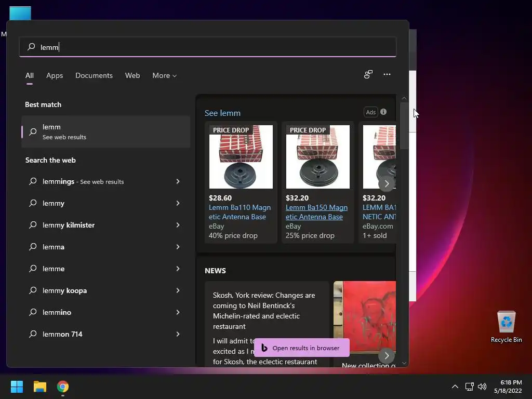Open best match lemm web results
Image resolution: width=532 pixels, height=399 pixels.
point(105,131)
